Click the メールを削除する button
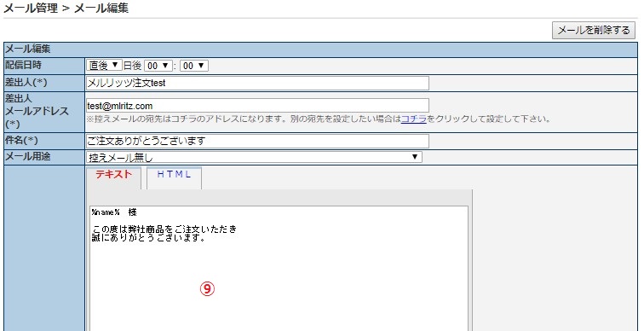 594,31
